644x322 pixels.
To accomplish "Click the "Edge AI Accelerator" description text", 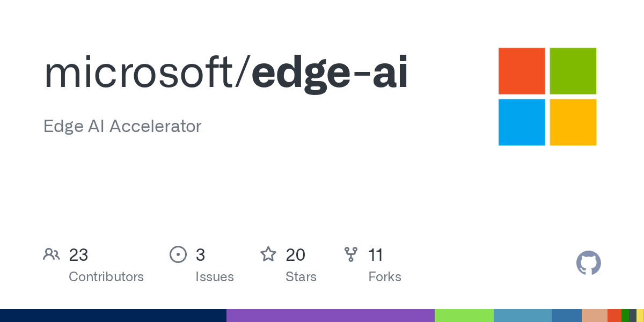I will click(122, 127).
